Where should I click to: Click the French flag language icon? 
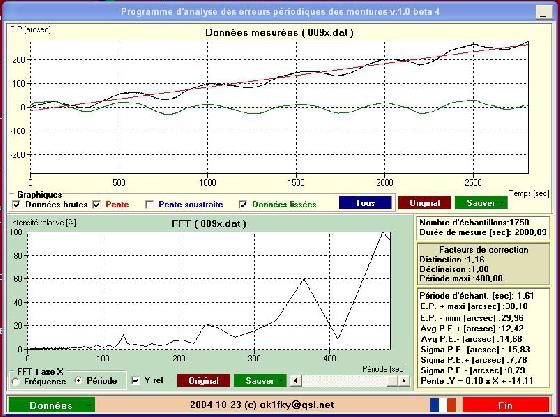pos(443,405)
